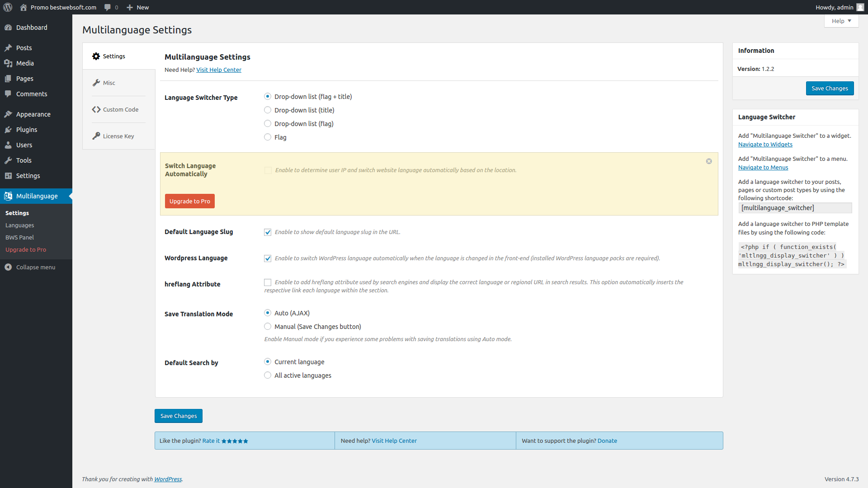Follow the Navigate to Menus link
This screenshot has width=868, height=488.
763,167
